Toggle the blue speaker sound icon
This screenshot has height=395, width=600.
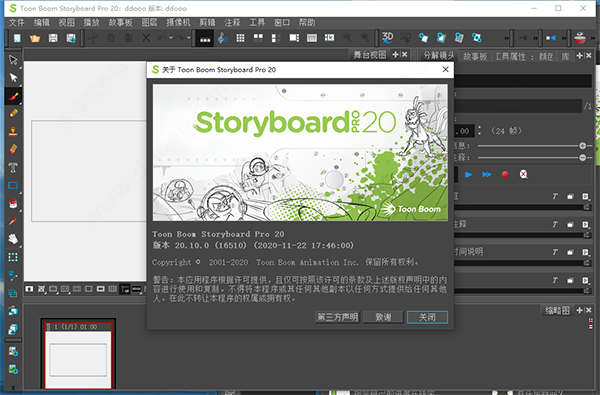click(550, 38)
